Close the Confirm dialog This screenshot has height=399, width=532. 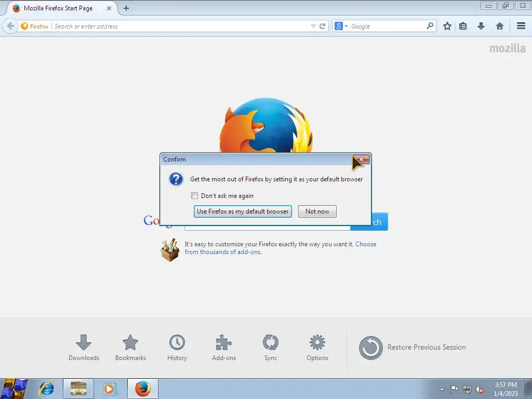coord(362,159)
